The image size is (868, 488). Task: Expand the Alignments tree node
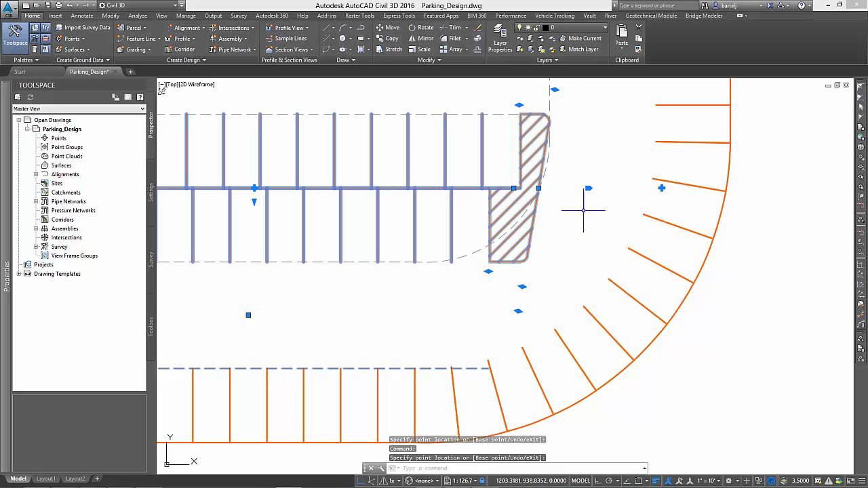[x=36, y=174]
